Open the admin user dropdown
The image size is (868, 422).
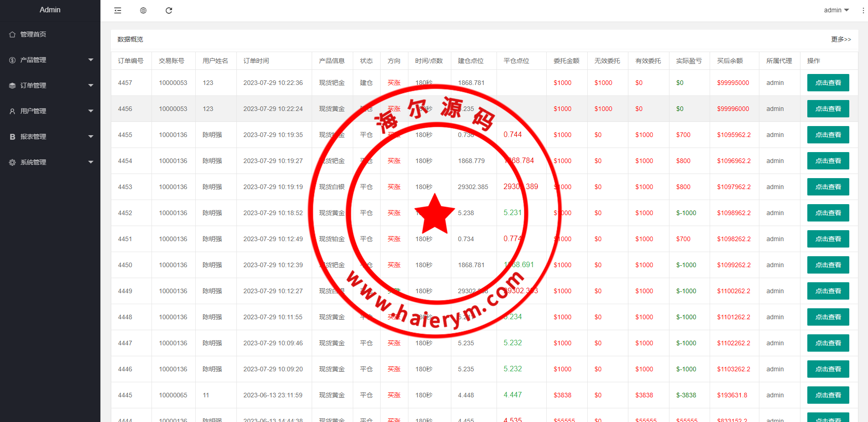click(836, 10)
